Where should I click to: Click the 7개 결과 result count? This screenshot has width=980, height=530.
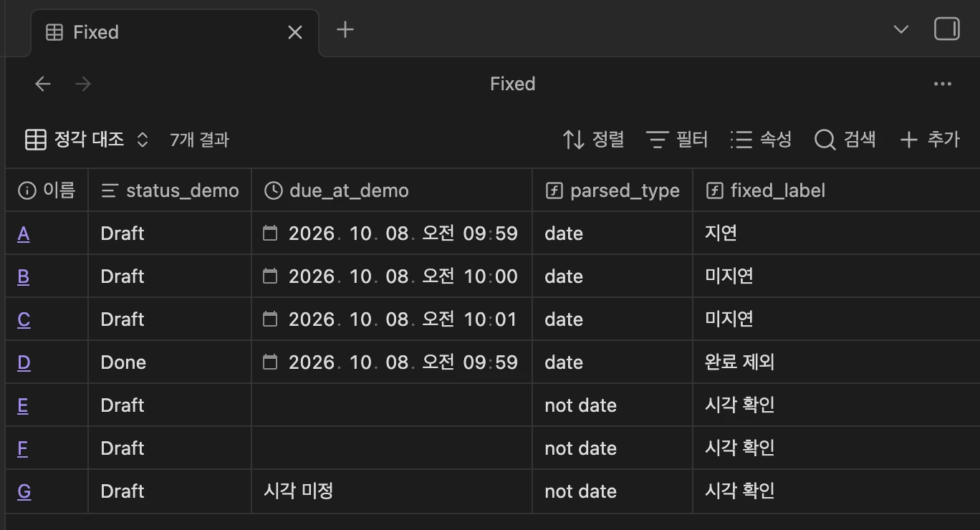click(x=199, y=140)
